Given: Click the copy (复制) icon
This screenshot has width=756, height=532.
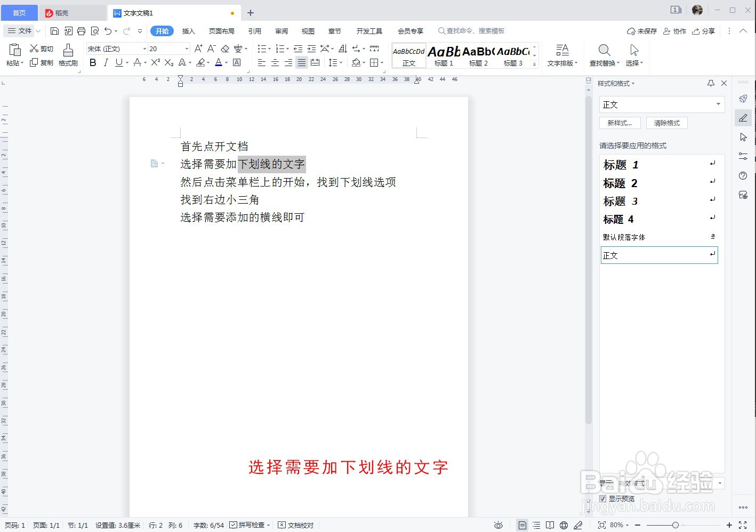Looking at the screenshot, I should point(34,62).
